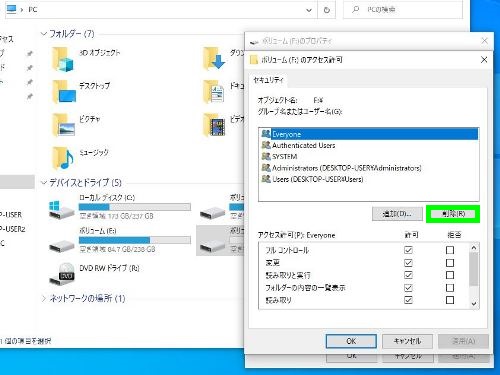Image resolution: width=500 pixels, height=375 pixels.
Task: Open the 3D Objects folder icon
Action: click(x=63, y=59)
